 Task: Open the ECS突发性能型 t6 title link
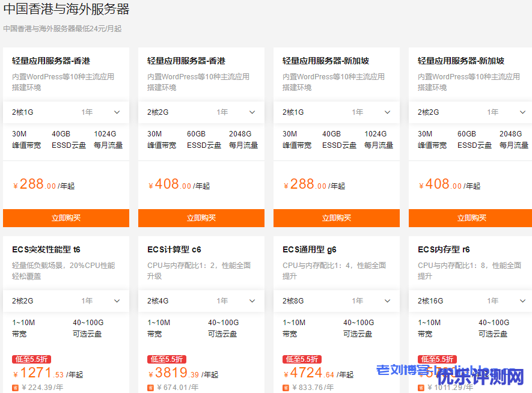[x=46, y=249]
